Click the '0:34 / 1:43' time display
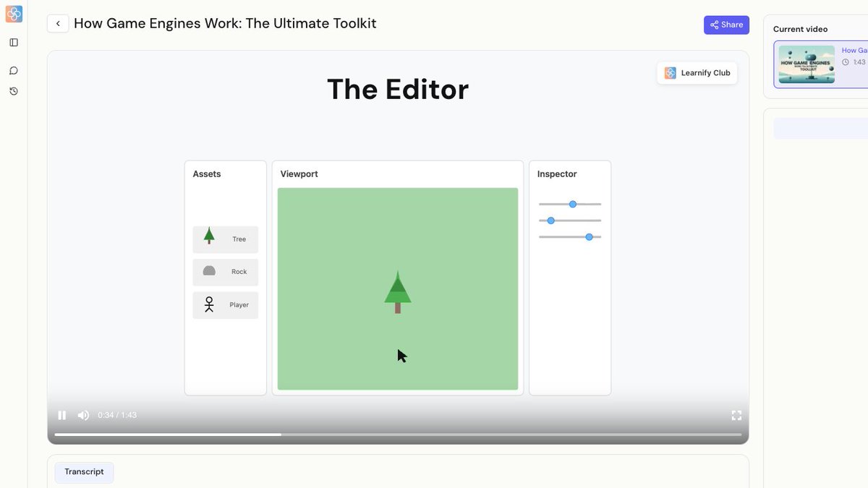This screenshot has height=488, width=868. (117, 415)
